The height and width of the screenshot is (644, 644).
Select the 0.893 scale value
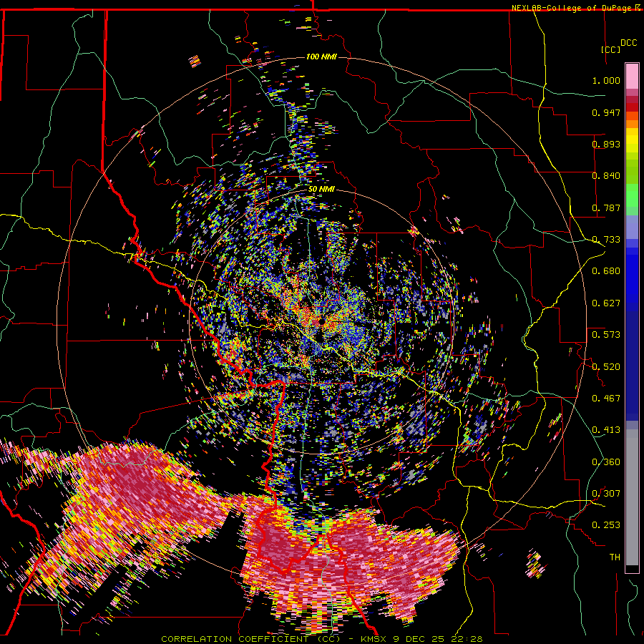click(606, 144)
